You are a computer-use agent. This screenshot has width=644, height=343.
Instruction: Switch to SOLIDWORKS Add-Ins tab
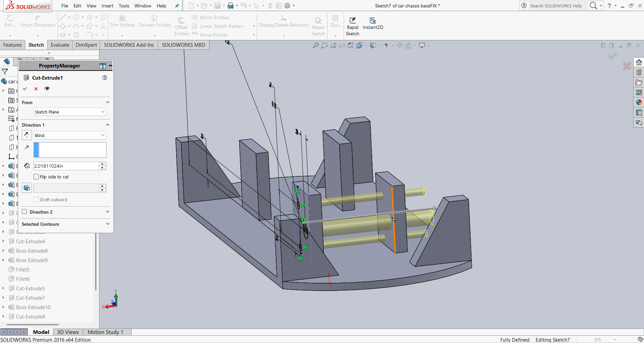click(x=129, y=45)
